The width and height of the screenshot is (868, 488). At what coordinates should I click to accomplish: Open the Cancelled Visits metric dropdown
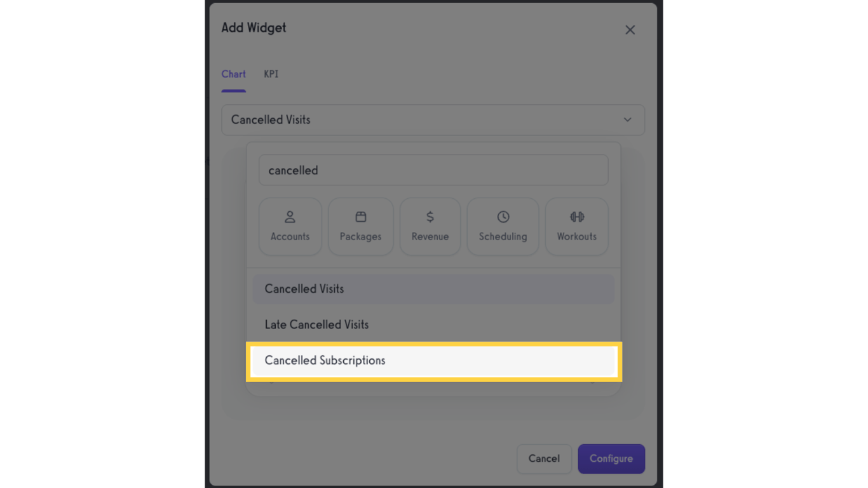click(433, 119)
